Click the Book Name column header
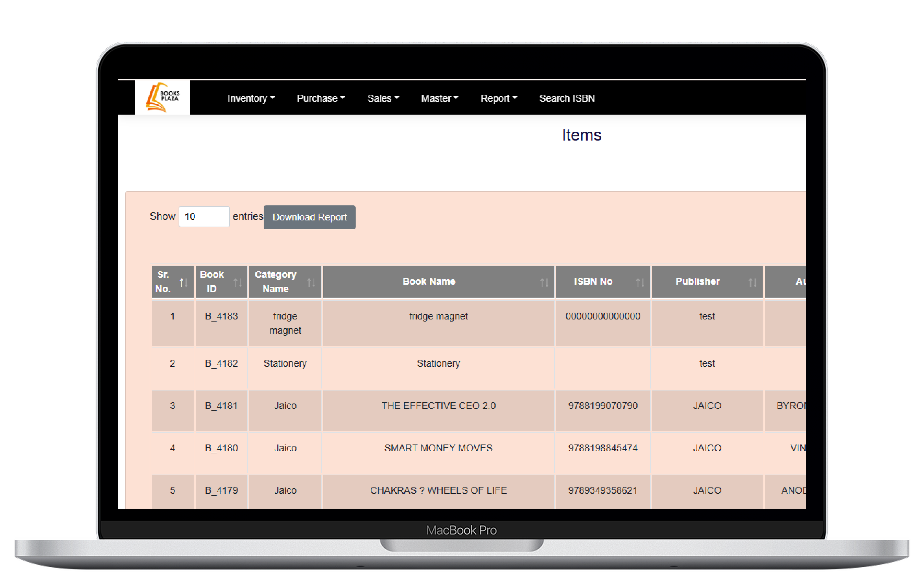 [x=439, y=282]
